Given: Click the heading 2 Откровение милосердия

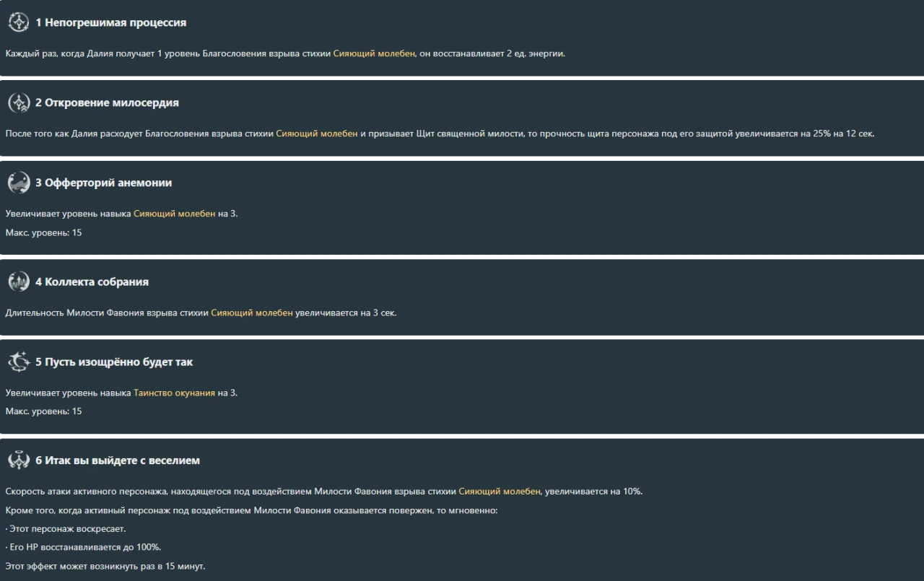Looking at the screenshot, I should click(107, 102).
